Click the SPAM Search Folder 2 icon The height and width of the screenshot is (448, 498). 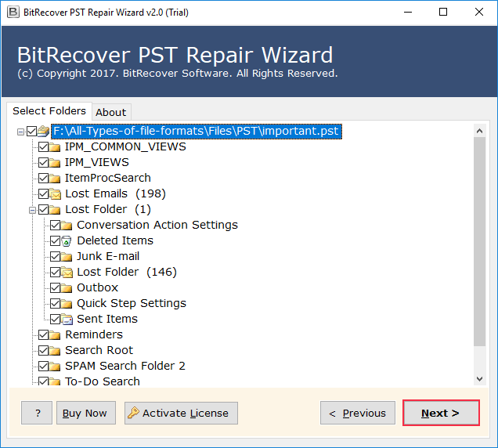[x=55, y=366]
